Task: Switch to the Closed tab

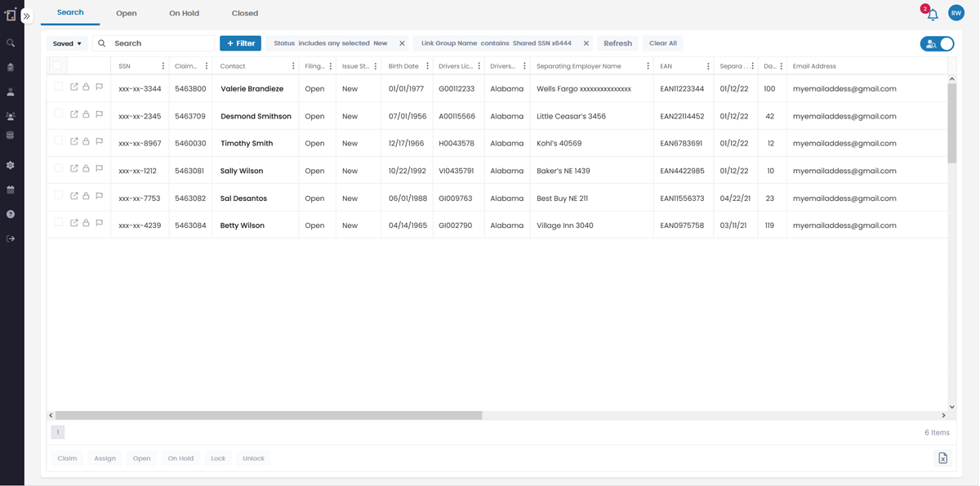Action: [244, 13]
